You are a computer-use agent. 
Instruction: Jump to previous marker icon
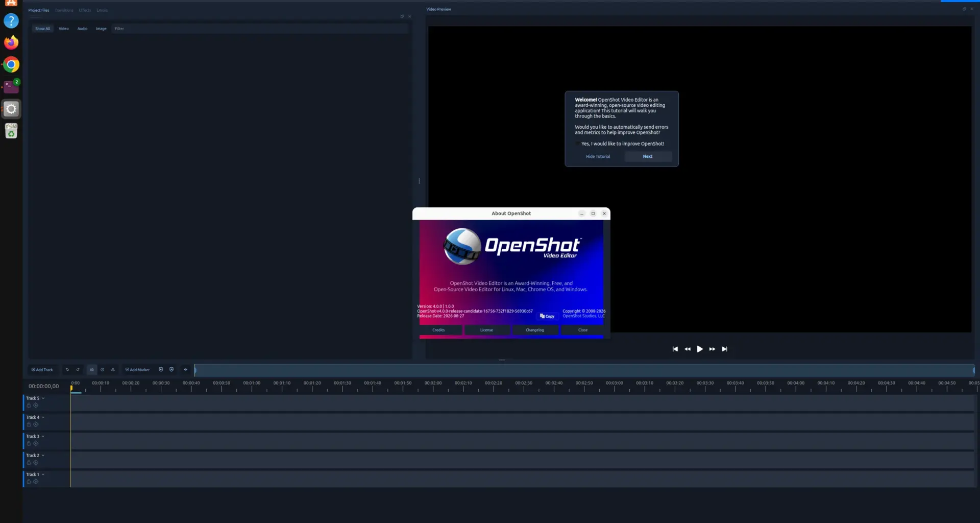pyautogui.click(x=161, y=369)
